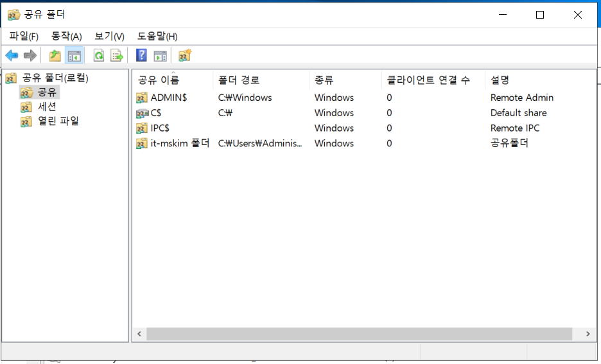Open the 파일(F) menu
Screen dimensions: 601x364
[x=24, y=37]
